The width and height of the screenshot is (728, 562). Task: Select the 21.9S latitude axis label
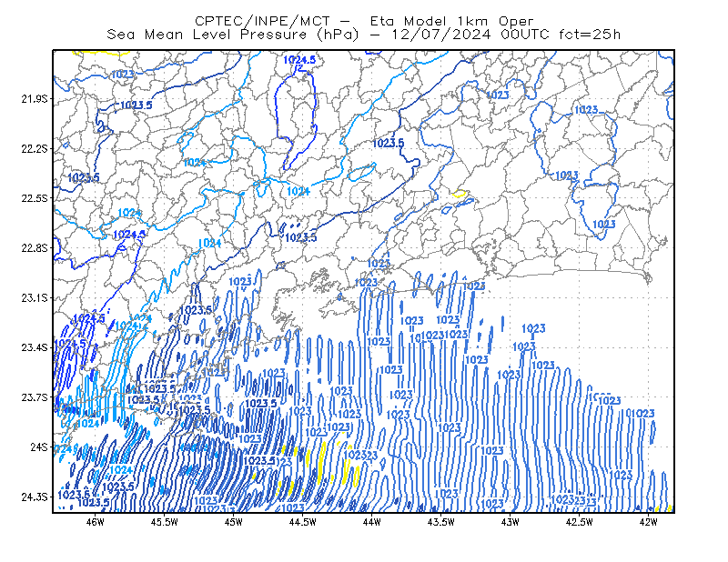[x=34, y=99]
